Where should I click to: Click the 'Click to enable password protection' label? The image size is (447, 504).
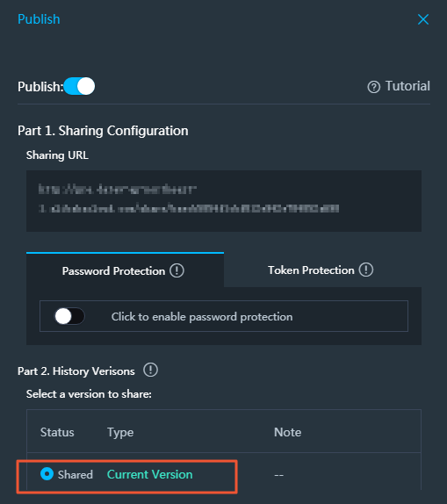[x=202, y=317]
